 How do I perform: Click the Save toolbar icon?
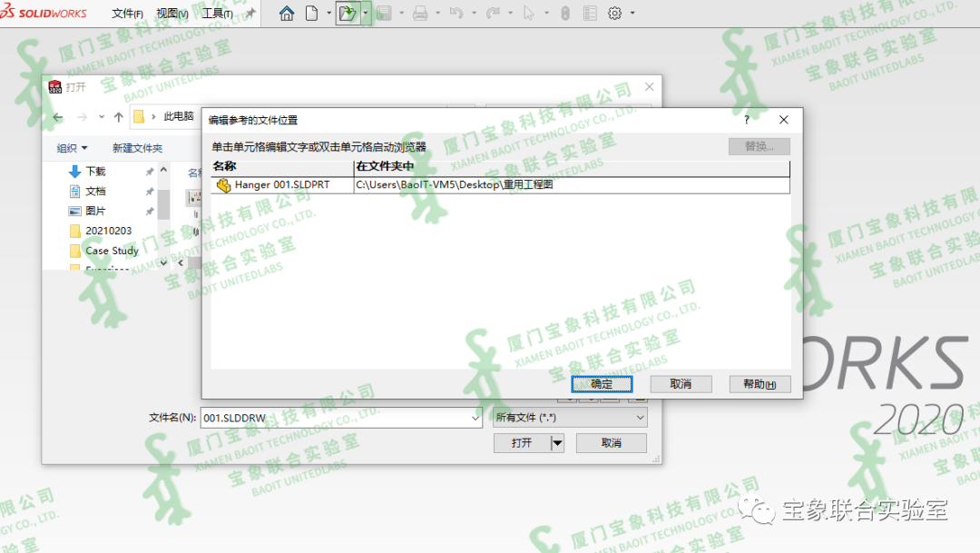pos(384,13)
